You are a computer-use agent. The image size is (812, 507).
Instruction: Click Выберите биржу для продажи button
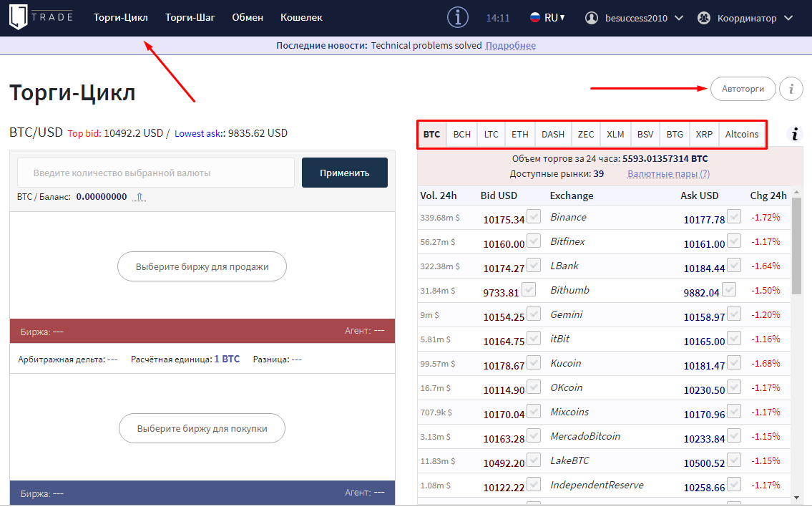(202, 266)
